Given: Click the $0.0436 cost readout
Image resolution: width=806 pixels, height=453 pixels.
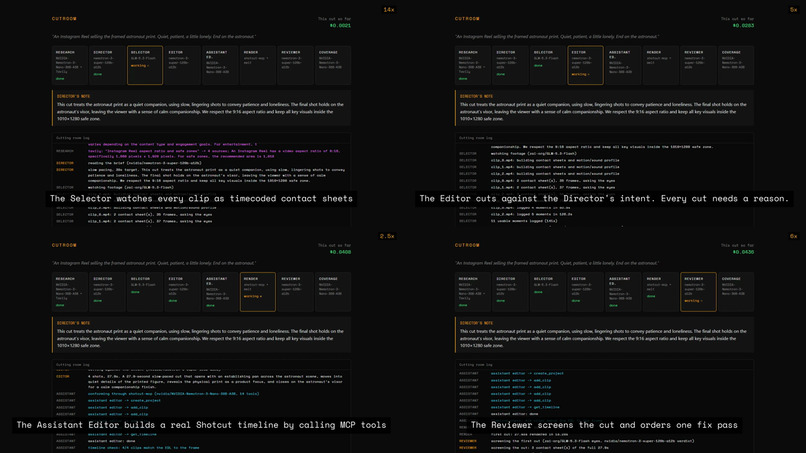Looking at the screenshot, I should (x=743, y=252).
